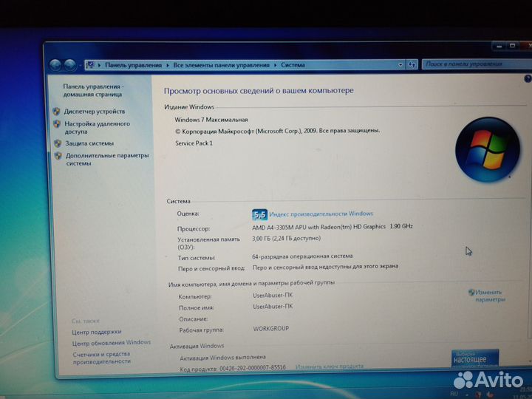
Task: Click Изменить ключ продукта link
Action: [x=330, y=366]
